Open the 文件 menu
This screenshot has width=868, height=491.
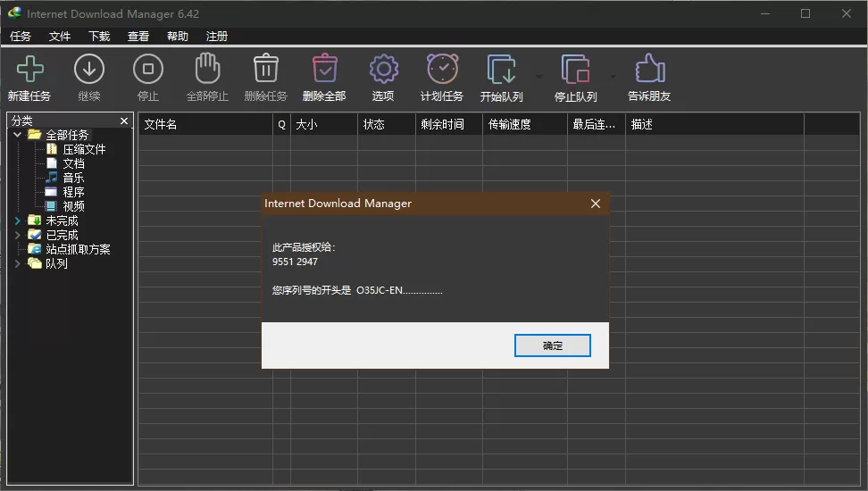point(60,37)
